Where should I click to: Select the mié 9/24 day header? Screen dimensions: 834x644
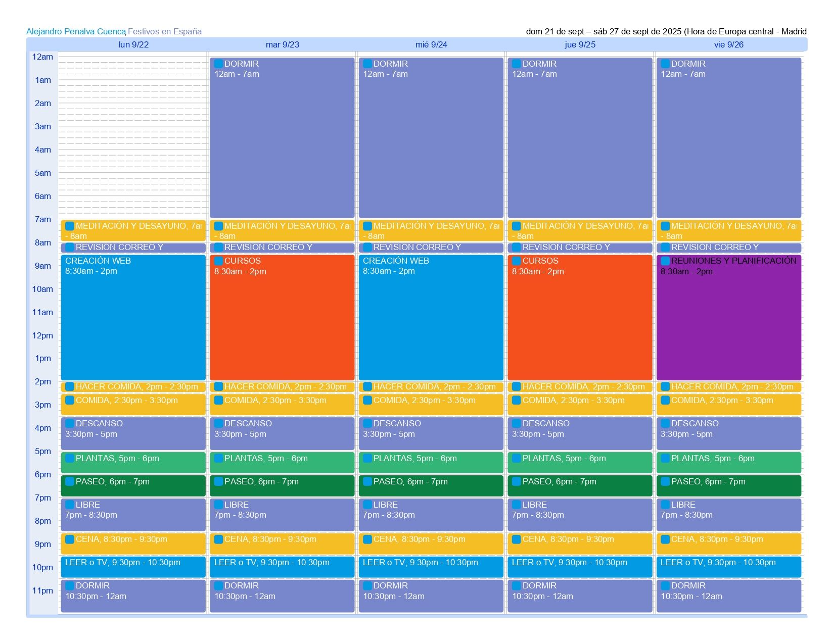pyautogui.click(x=431, y=44)
